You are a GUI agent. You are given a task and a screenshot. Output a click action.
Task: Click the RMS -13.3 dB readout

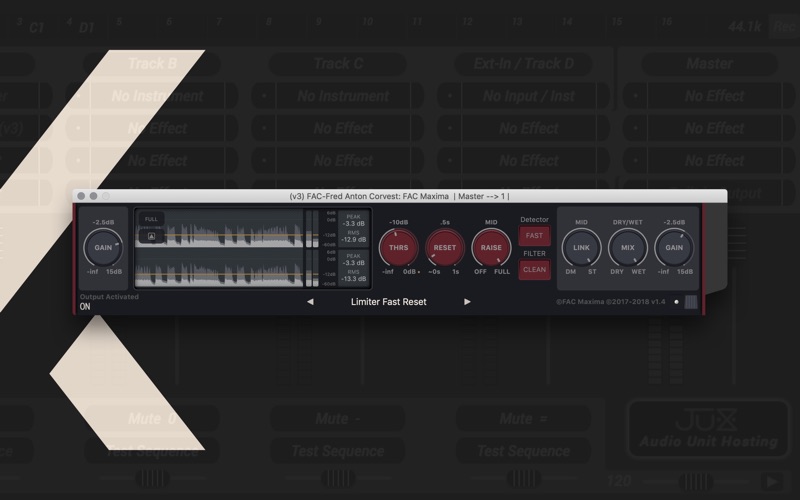(354, 276)
